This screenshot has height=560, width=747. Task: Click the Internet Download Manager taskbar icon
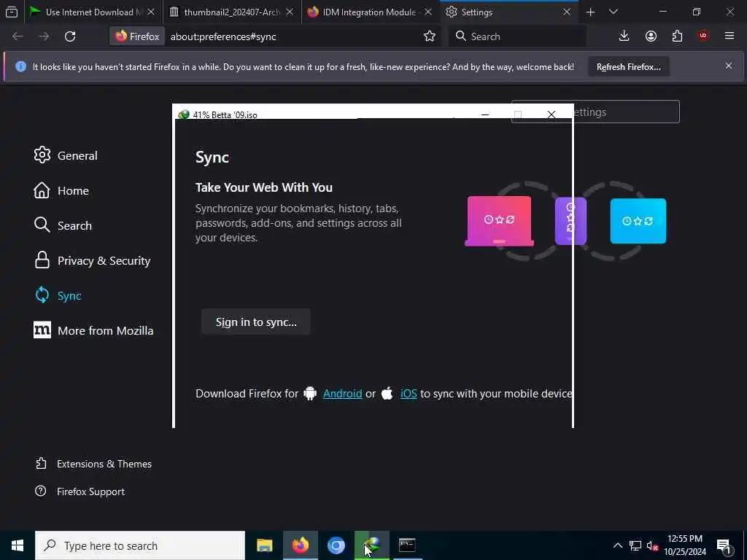coord(371,545)
